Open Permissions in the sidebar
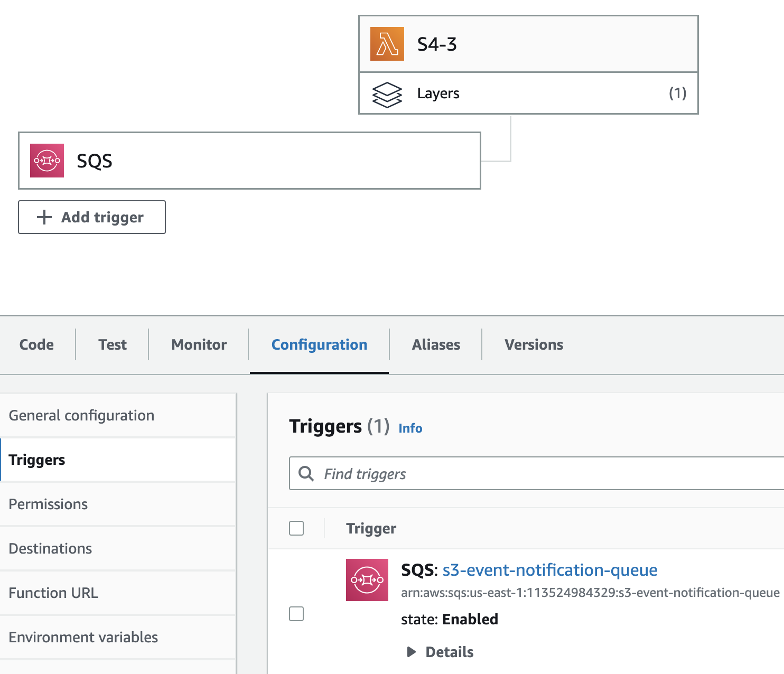784x674 pixels. 118,504
